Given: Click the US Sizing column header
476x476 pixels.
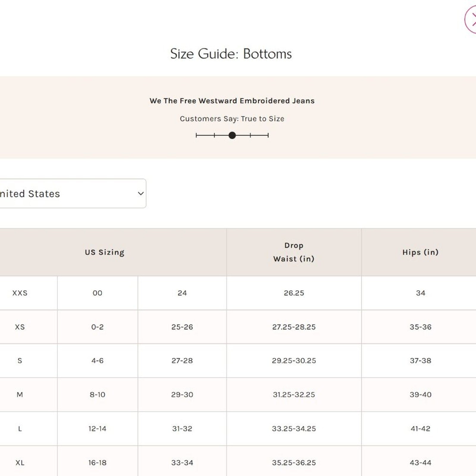Looking at the screenshot, I should click(x=104, y=252).
